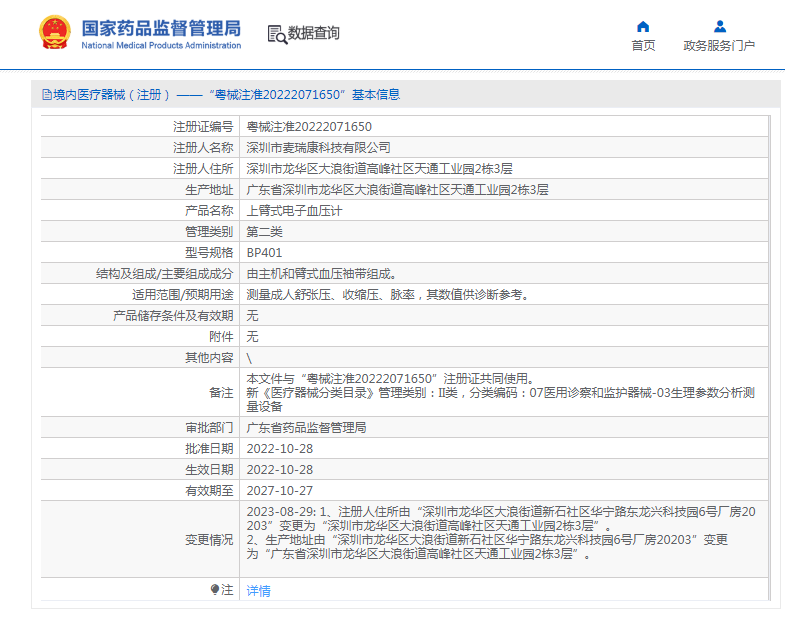Click the 生效日期 label
This screenshot has width=785, height=617.
click(209, 470)
